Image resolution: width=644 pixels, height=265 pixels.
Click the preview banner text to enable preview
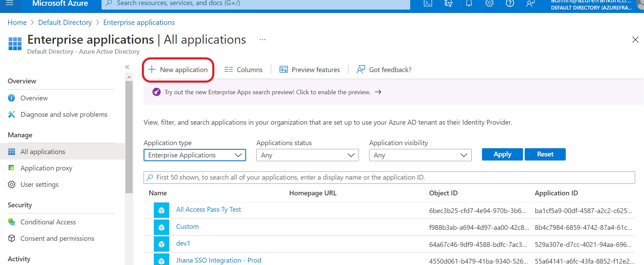267,92
